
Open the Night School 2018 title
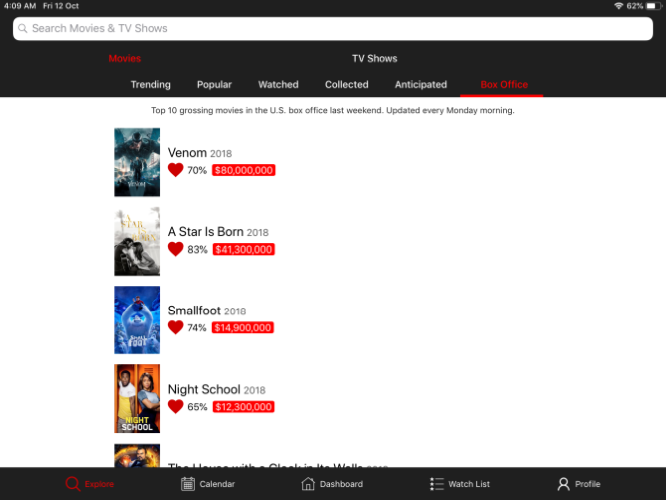pos(217,390)
